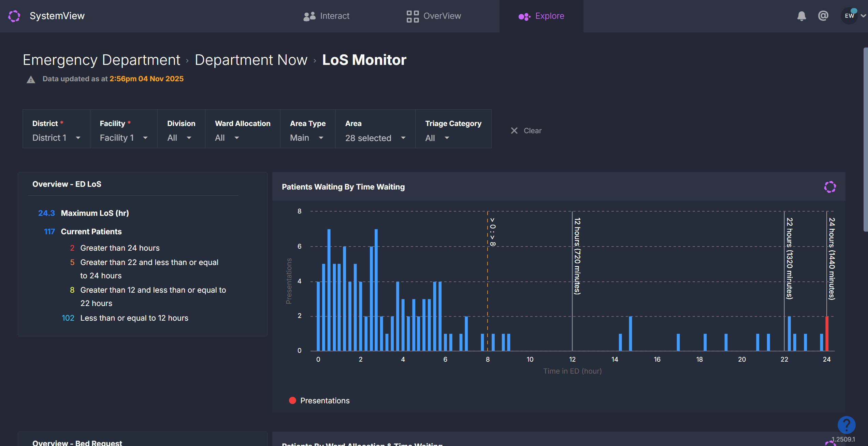The height and width of the screenshot is (446, 868).
Task: Open the EW user avatar menu
Action: click(849, 16)
